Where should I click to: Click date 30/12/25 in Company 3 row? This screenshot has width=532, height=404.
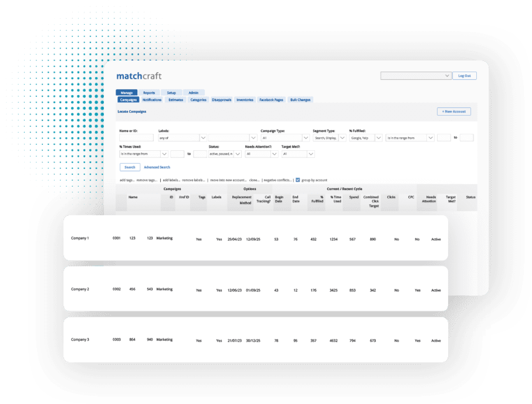tap(253, 341)
